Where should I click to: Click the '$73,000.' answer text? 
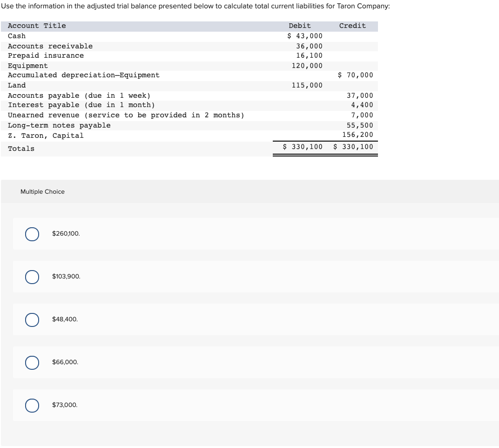65,405
